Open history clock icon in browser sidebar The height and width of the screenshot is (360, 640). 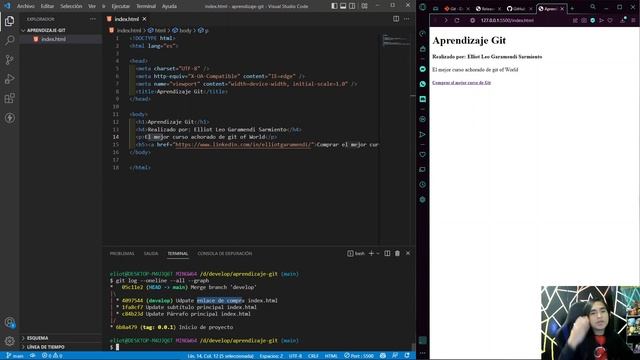(x=422, y=184)
